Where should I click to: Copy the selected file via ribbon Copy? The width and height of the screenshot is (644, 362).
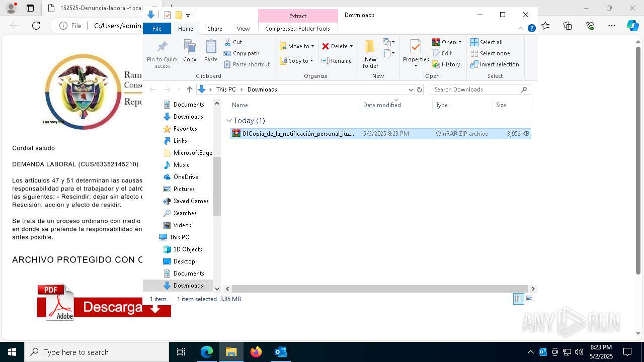(190, 51)
